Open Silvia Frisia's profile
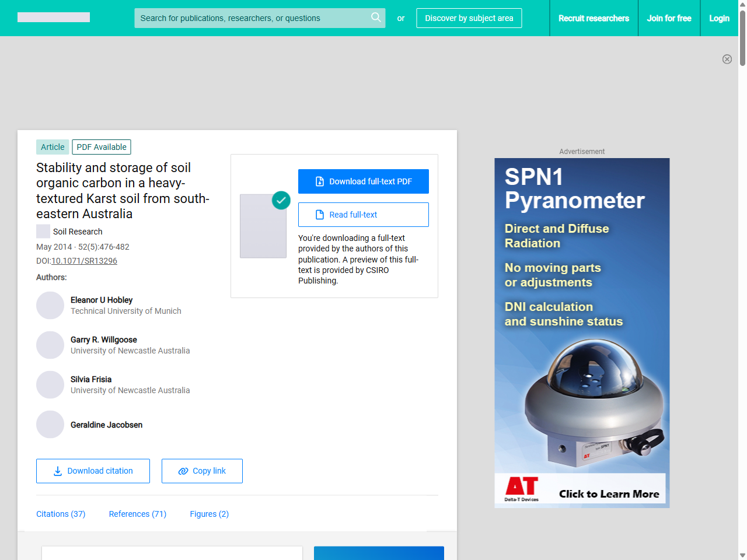The width and height of the screenshot is (747, 560). pyautogui.click(x=91, y=379)
